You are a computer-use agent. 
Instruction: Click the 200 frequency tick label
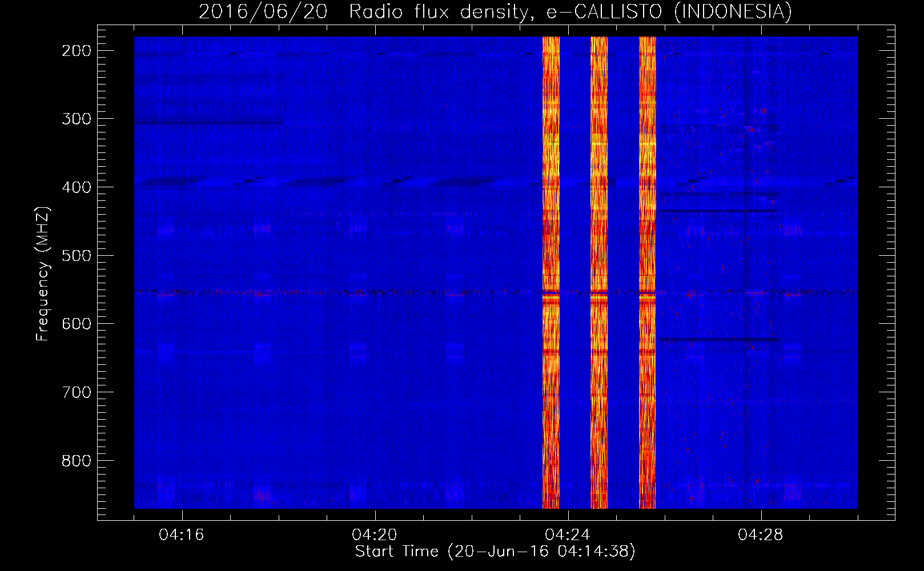pyautogui.click(x=77, y=51)
